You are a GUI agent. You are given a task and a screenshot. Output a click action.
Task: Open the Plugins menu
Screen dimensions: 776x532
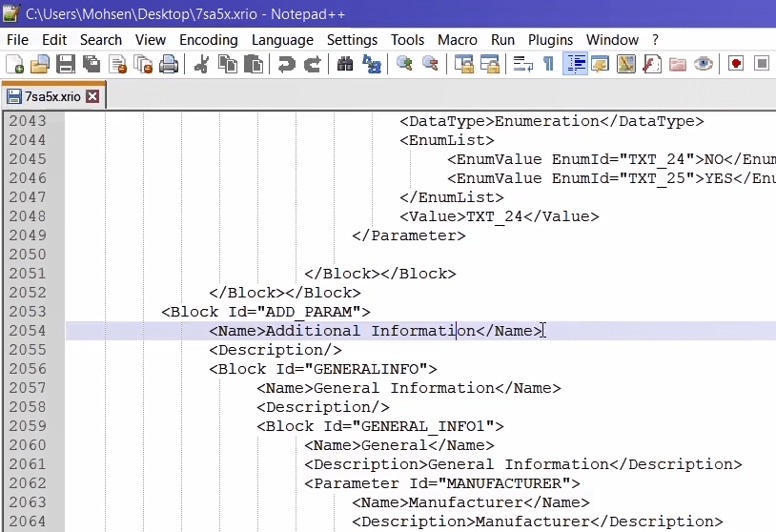click(550, 39)
